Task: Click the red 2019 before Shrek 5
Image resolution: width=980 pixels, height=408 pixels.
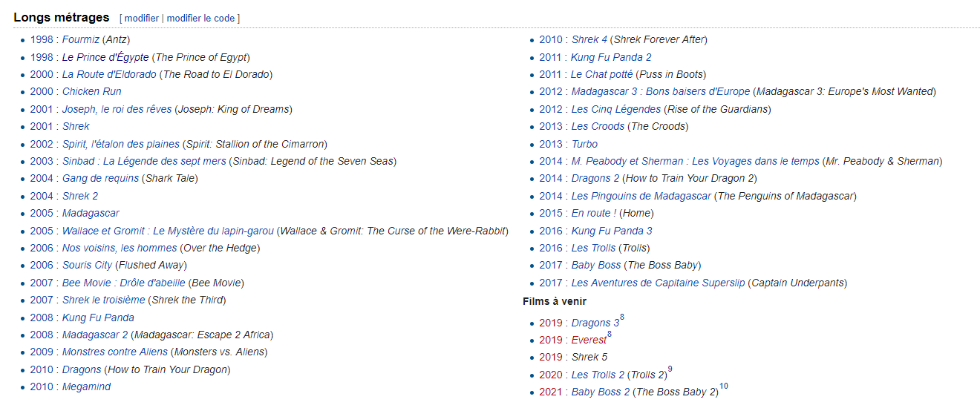Action: click(551, 357)
